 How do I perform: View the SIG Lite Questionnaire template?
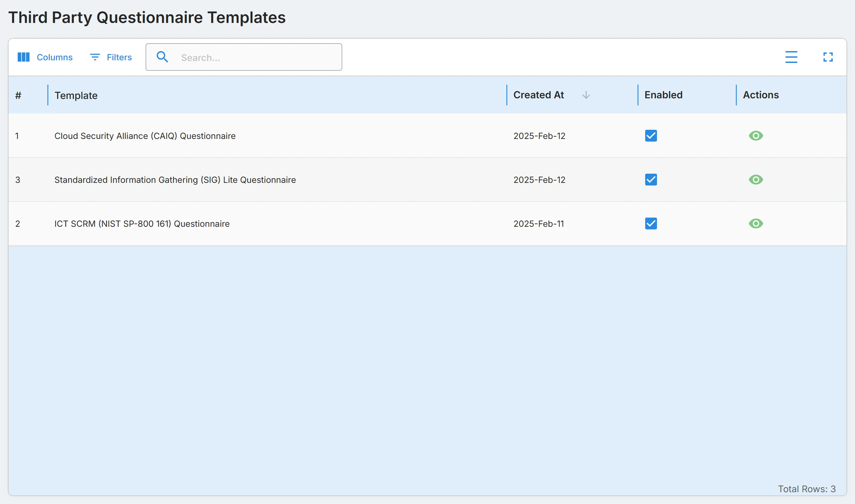point(756,180)
